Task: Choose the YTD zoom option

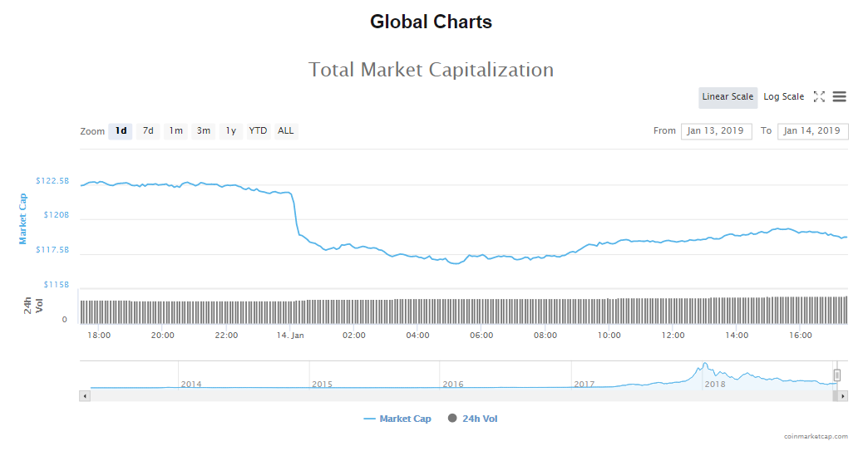Action: [258, 131]
